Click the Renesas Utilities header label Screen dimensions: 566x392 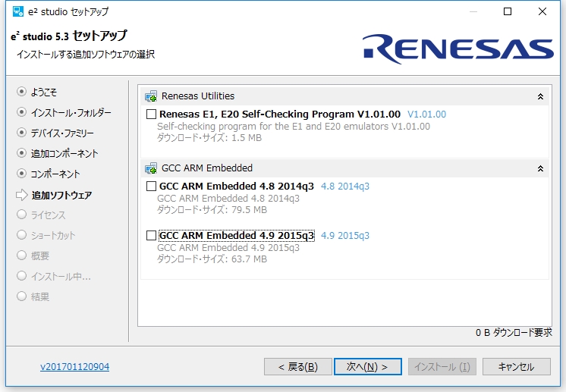tap(198, 96)
